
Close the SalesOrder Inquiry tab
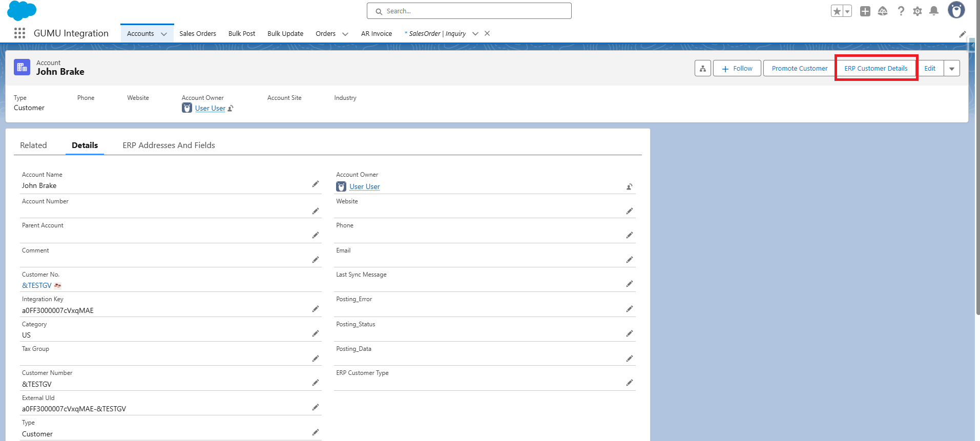click(487, 33)
